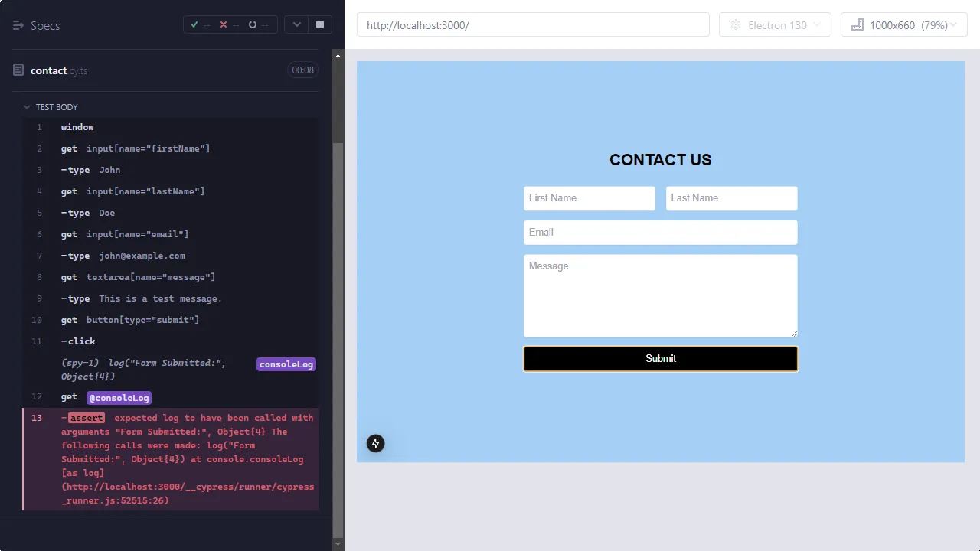Click the Email input field
The width and height of the screenshot is (980, 551).
tap(661, 233)
